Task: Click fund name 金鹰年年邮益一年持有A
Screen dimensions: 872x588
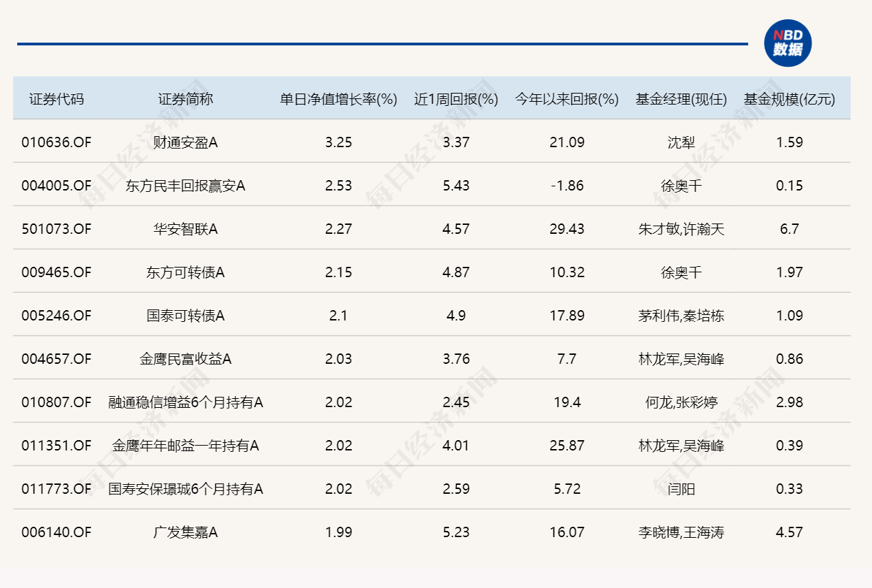Action: click(186, 446)
